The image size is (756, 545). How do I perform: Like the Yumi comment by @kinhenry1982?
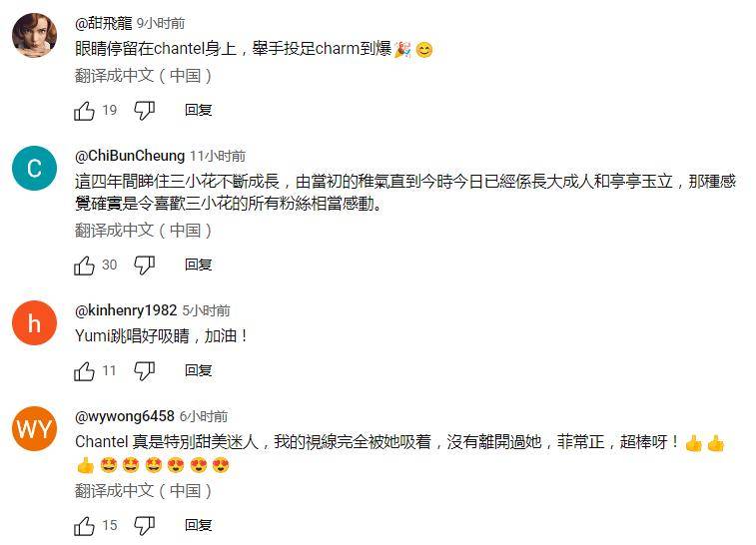point(84,371)
